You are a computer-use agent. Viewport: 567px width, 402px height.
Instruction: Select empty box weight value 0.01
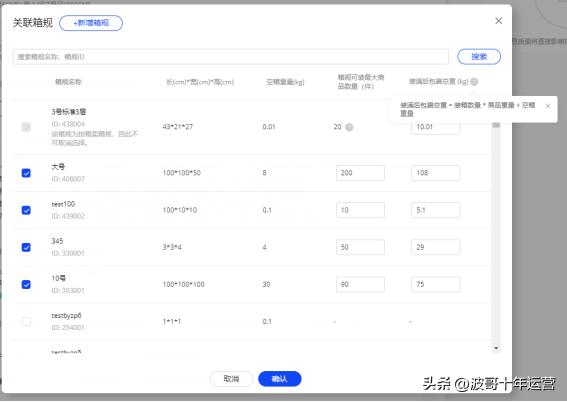(x=269, y=127)
